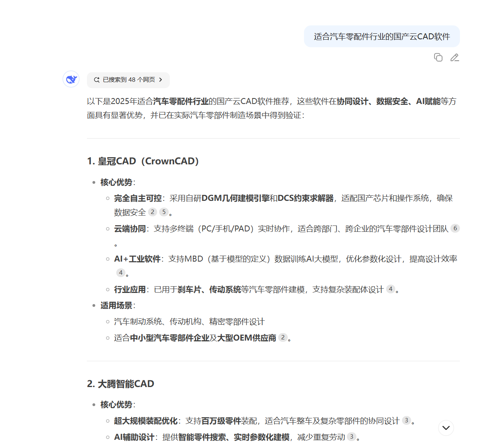
Task: Click bold text 中小型汽车零部件企业
Action: coord(169,338)
